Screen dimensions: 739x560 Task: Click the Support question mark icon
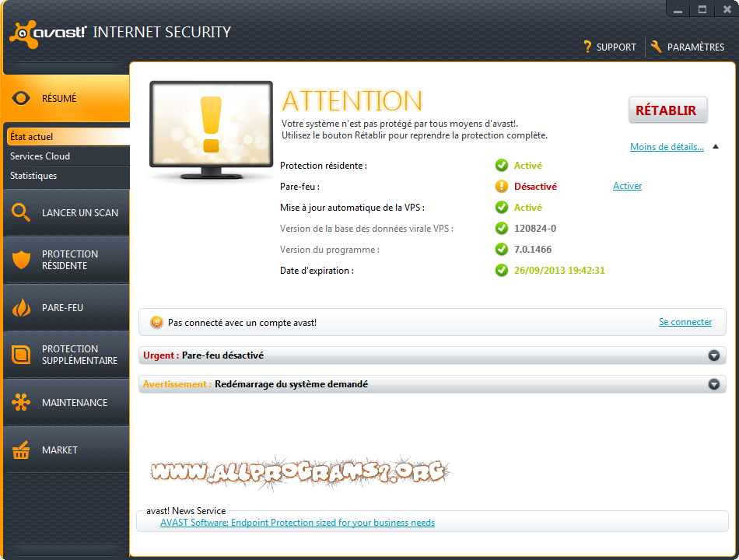pyautogui.click(x=587, y=47)
